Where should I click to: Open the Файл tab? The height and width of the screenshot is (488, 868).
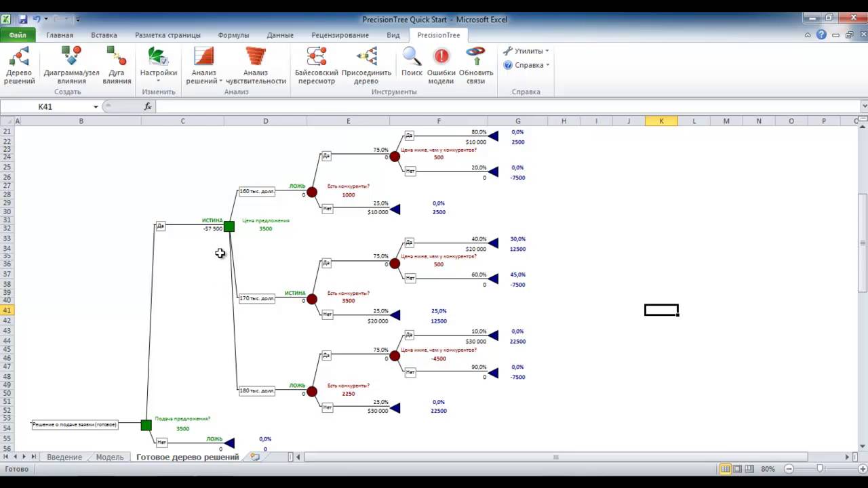click(18, 35)
